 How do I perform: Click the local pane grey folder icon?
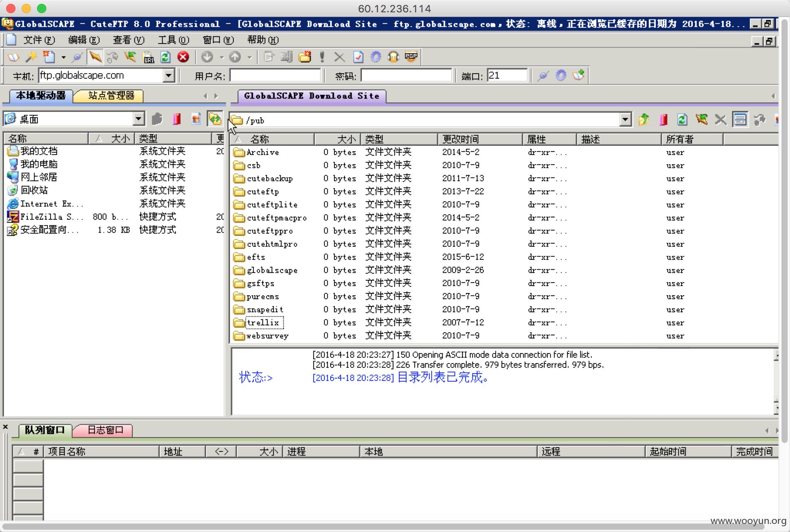tap(157, 119)
